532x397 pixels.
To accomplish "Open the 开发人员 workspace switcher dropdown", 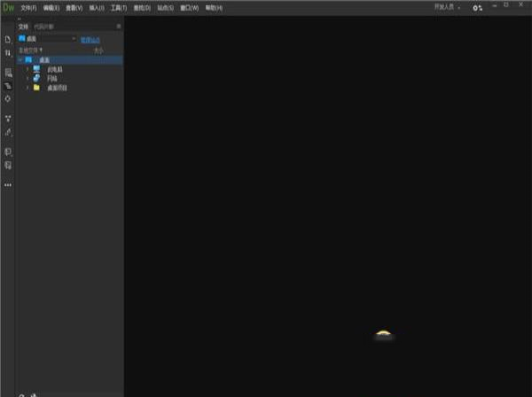I will (447, 7).
